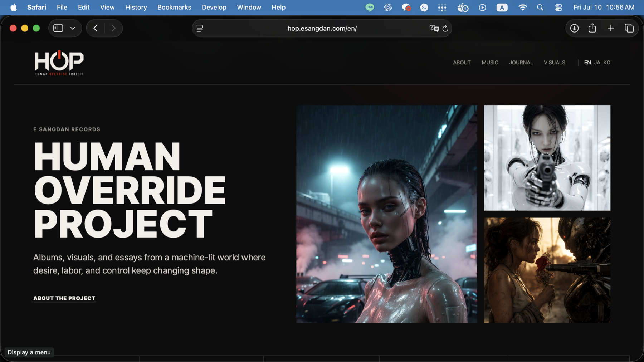Open the Edit menu
644x362 pixels.
click(84, 7)
